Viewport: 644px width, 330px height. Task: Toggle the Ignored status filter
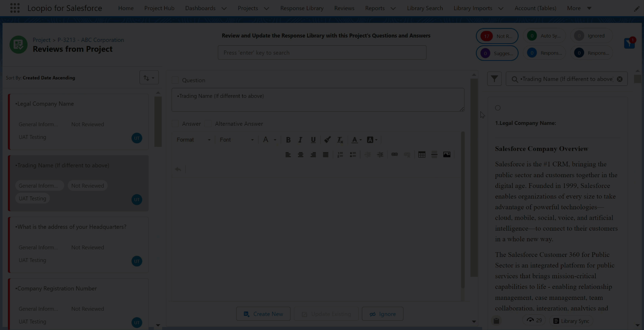[592, 36]
